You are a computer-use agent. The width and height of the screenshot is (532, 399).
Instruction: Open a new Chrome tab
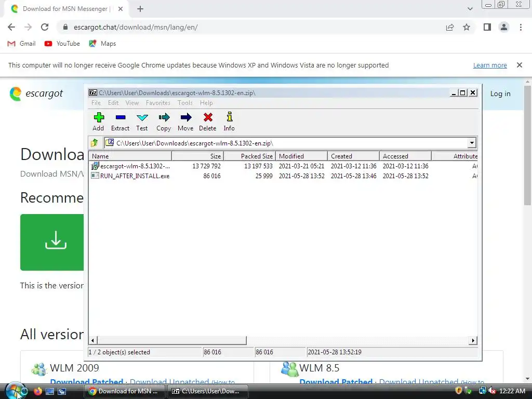point(140,9)
